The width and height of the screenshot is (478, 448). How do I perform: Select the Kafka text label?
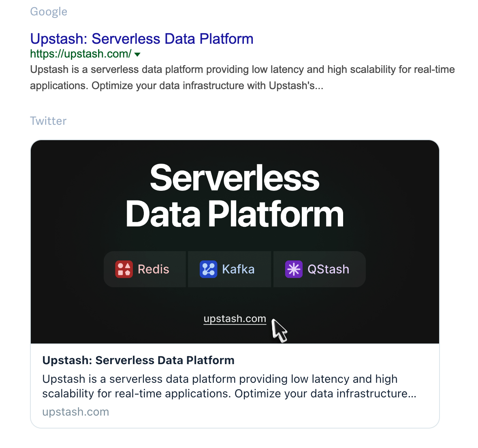[x=238, y=269]
